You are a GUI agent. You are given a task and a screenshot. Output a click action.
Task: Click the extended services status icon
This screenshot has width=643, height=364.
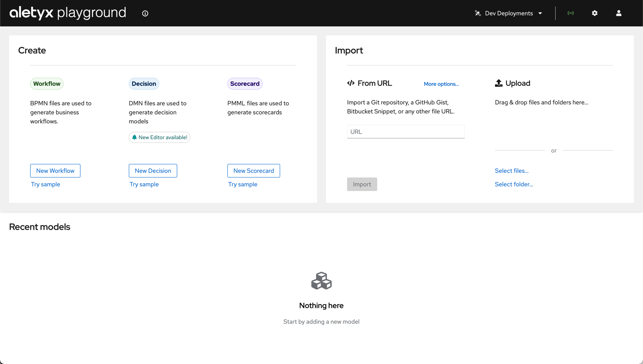(571, 13)
